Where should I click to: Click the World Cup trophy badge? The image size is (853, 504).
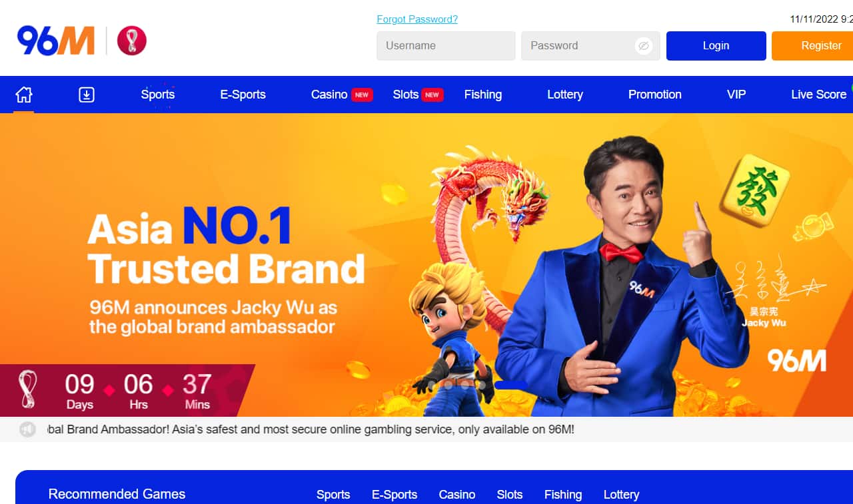click(x=132, y=41)
